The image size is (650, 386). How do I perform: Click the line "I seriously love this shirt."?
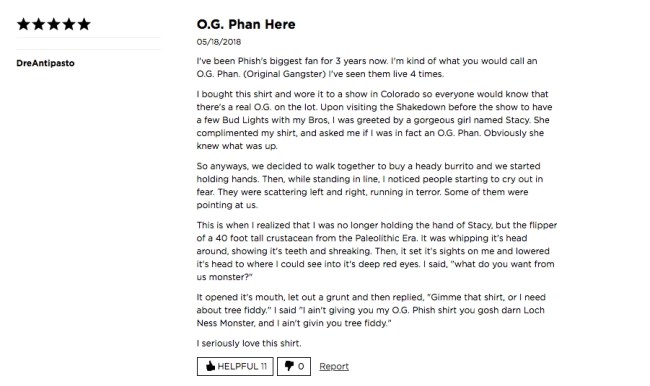coord(249,343)
